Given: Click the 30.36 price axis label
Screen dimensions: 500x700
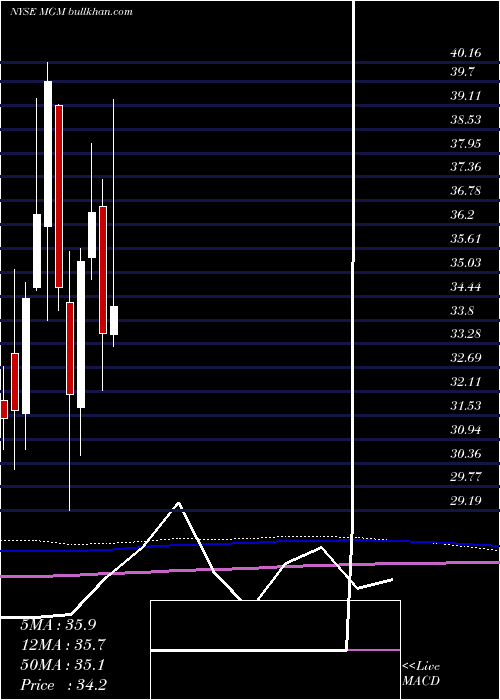Looking at the screenshot, I should click(466, 454).
